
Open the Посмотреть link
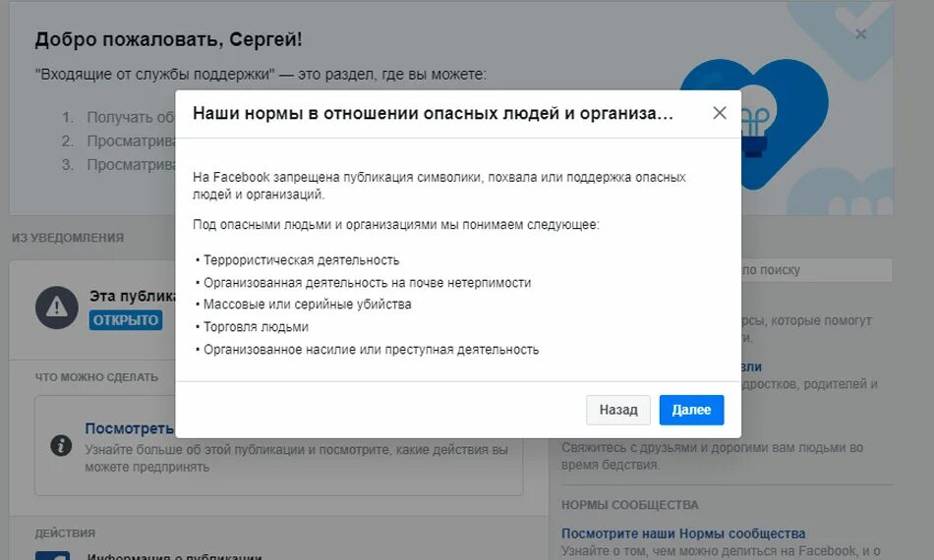[x=129, y=428]
